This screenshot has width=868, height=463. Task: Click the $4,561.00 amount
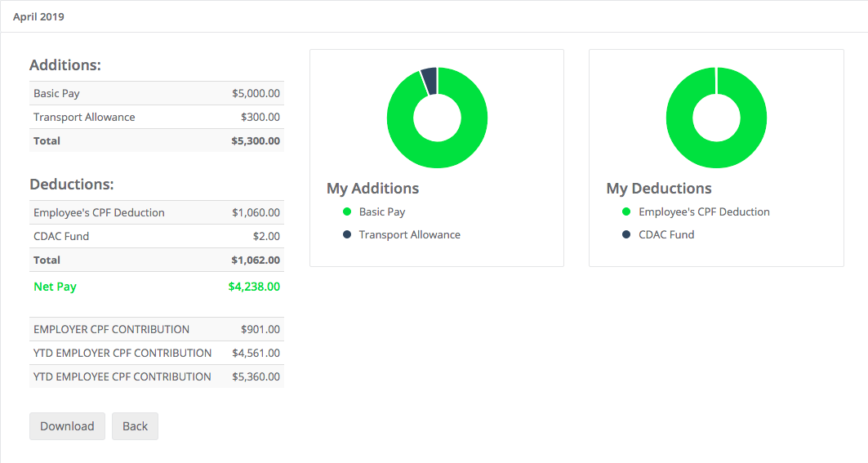click(x=256, y=353)
